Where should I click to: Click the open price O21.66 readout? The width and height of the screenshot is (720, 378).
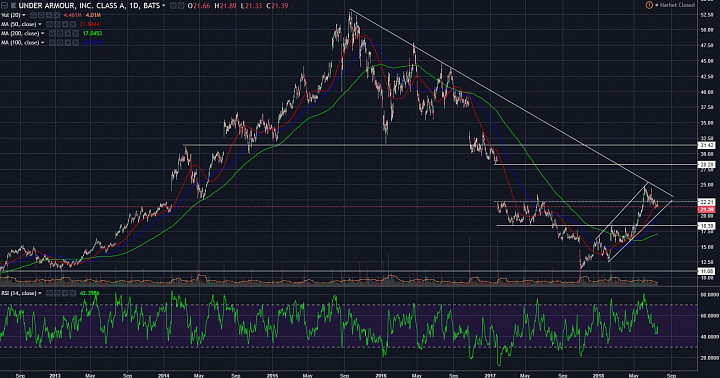[x=199, y=6]
